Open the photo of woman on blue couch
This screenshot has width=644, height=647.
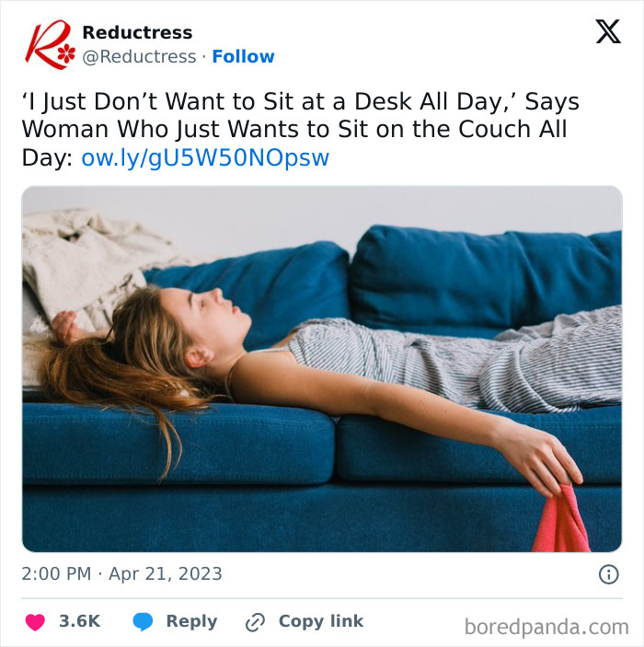click(322, 369)
